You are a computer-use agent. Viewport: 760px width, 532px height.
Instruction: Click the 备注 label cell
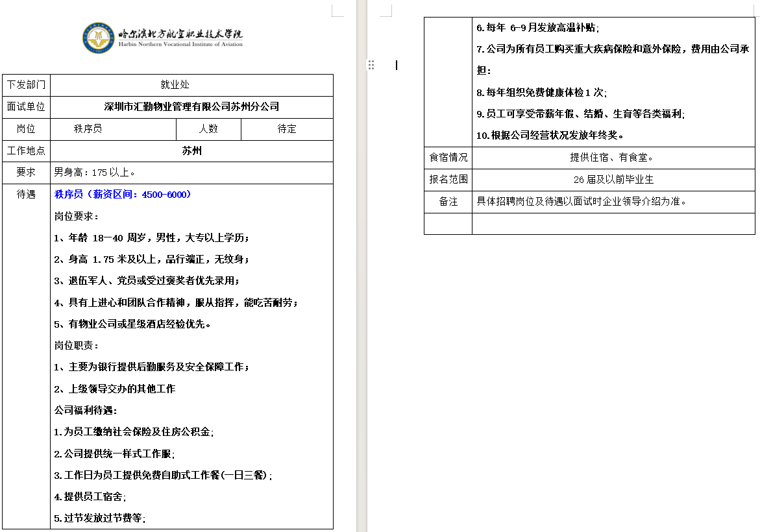click(x=448, y=202)
